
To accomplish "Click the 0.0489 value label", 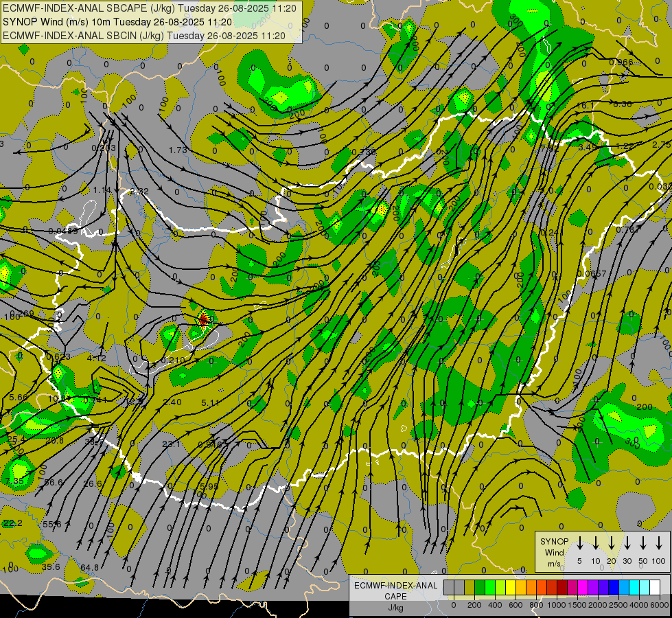I will click(63, 231).
